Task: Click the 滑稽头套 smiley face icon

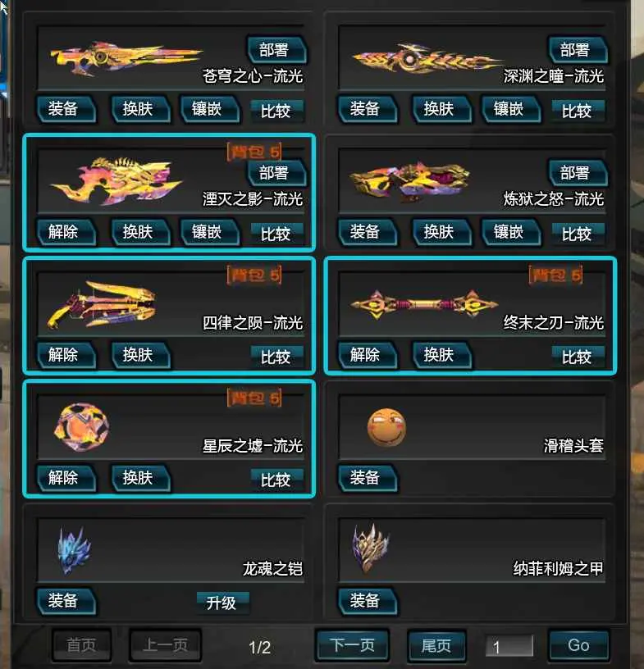Action: pos(386,427)
